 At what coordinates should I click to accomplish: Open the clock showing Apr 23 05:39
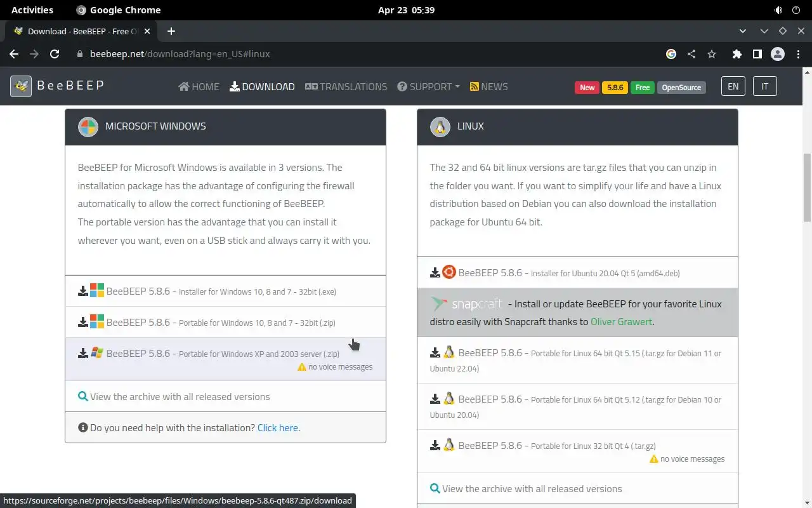pos(406,10)
